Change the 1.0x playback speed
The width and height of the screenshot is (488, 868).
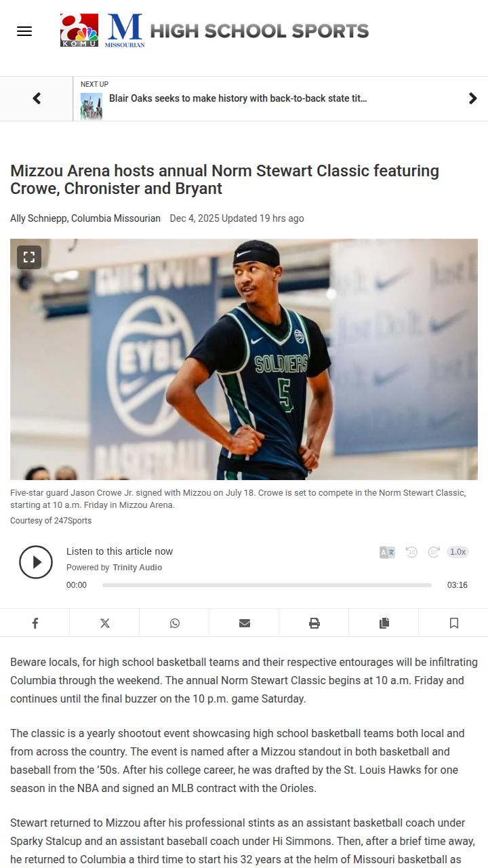pos(457,552)
